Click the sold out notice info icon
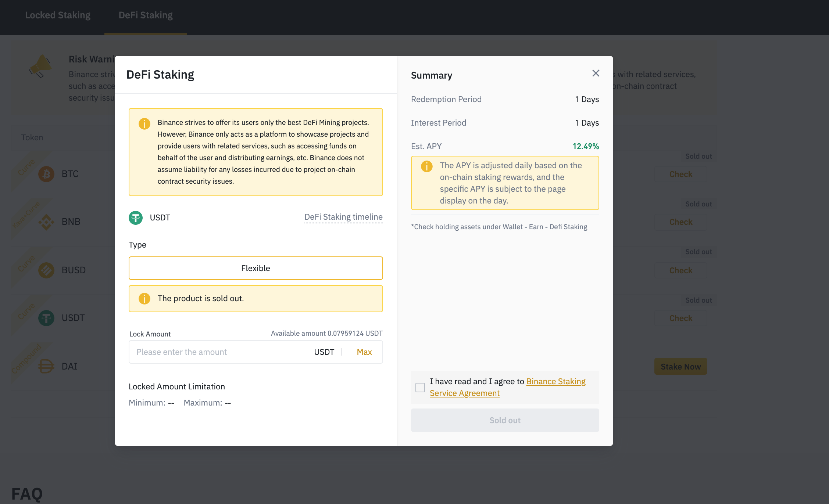The image size is (829, 504). [144, 299]
